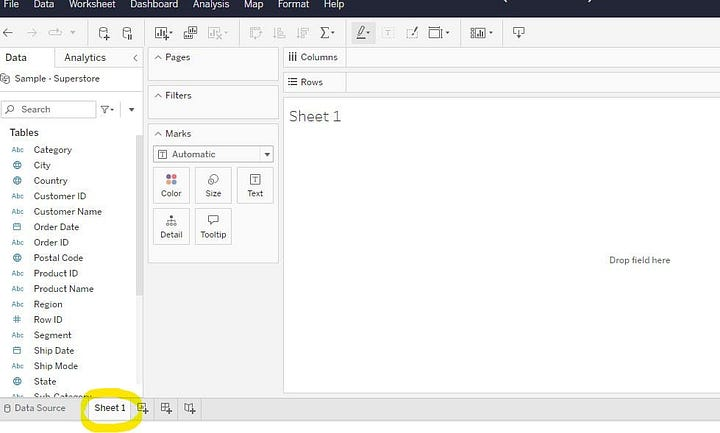Screen dimensions: 720x433
Task: Click the Size mark card
Action: point(213,186)
